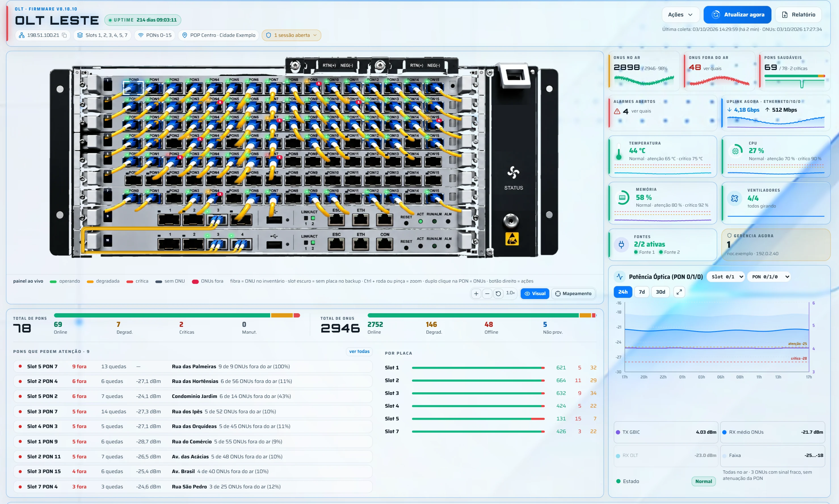Copy the IP address 198.51.100.21
This screenshot has height=504, width=839.
[x=64, y=35]
